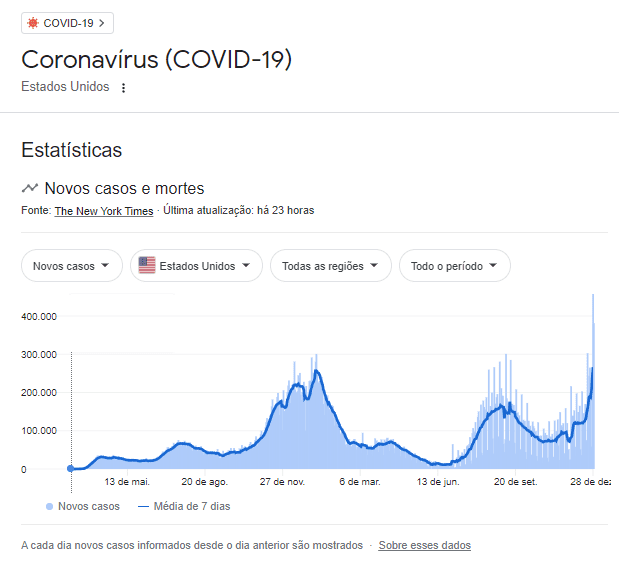Screen dimensions: 619x563
Task: Click the COVID-19 virus icon
Action: point(34,22)
